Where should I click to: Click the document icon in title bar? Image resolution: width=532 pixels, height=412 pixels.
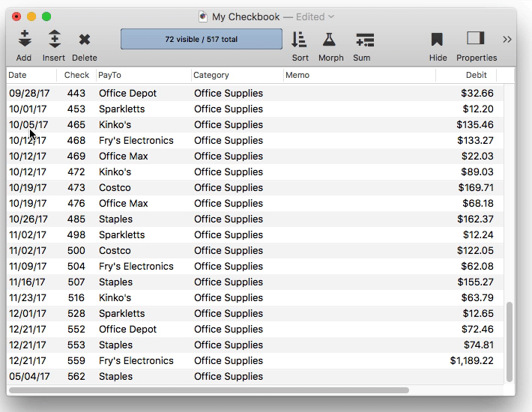203,16
